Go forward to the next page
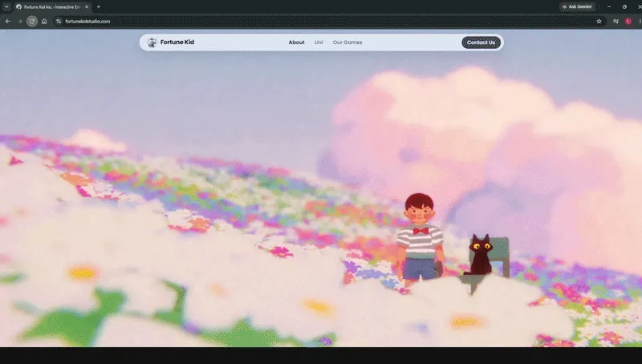Viewport: 642px width, 364px height. point(19,22)
